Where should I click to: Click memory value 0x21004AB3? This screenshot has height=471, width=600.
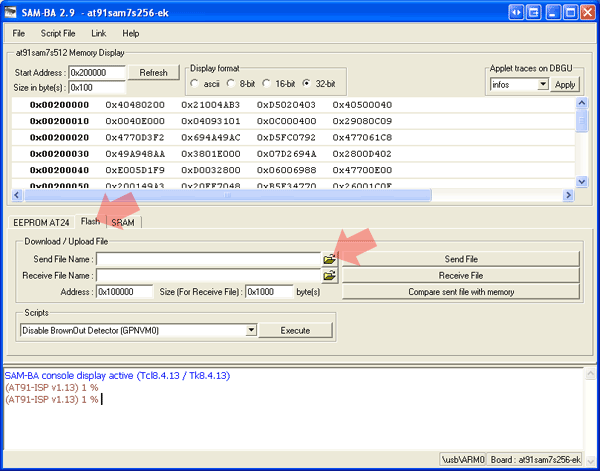pos(211,105)
